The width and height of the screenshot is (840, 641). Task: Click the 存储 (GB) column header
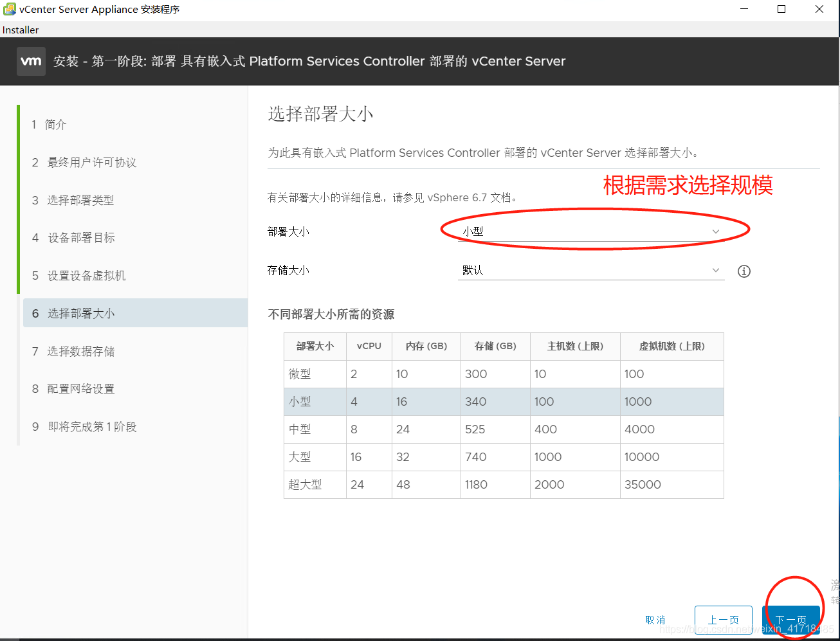pyautogui.click(x=495, y=346)
